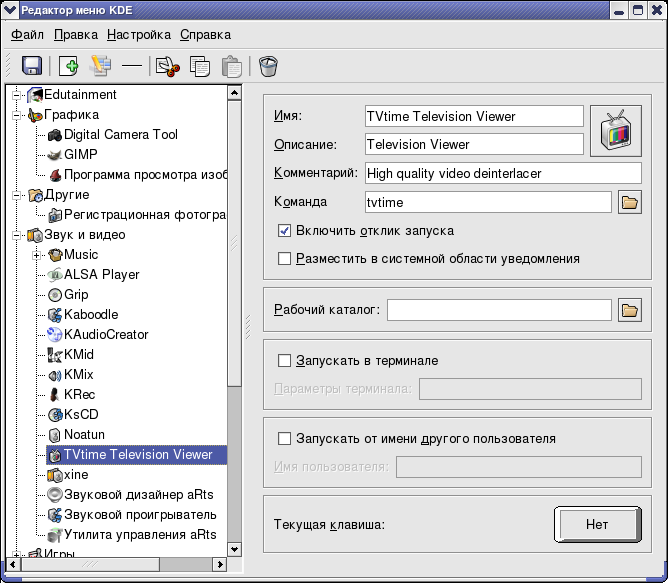Expand the Игры tree node
The height and width of the screenshot is (583, 668).
(17, 554)
